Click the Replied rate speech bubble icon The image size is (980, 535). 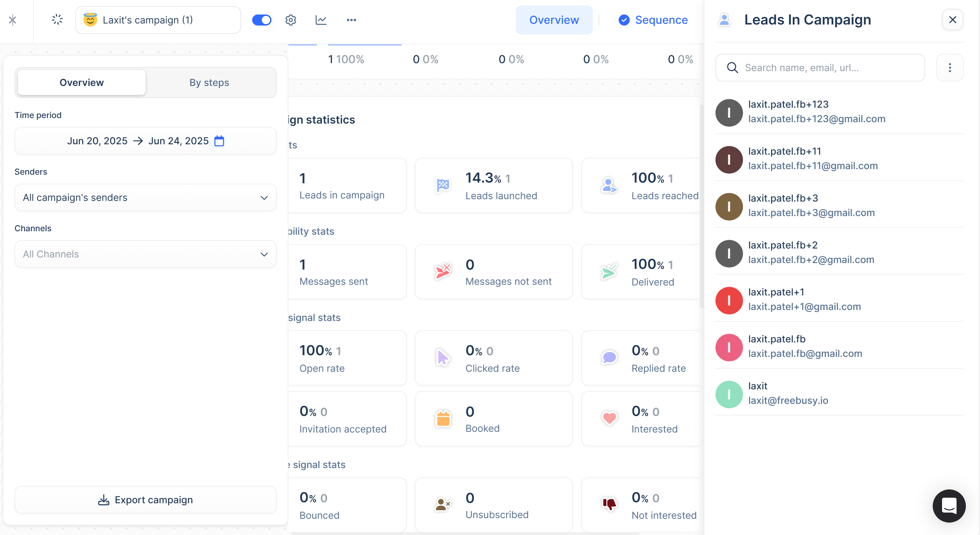(x=609, y=358)
